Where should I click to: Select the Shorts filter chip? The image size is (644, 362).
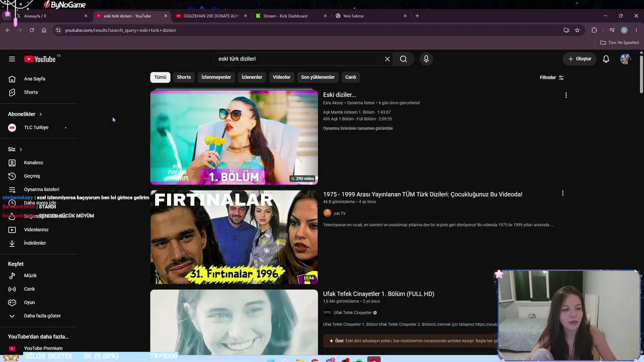[184, 77]
